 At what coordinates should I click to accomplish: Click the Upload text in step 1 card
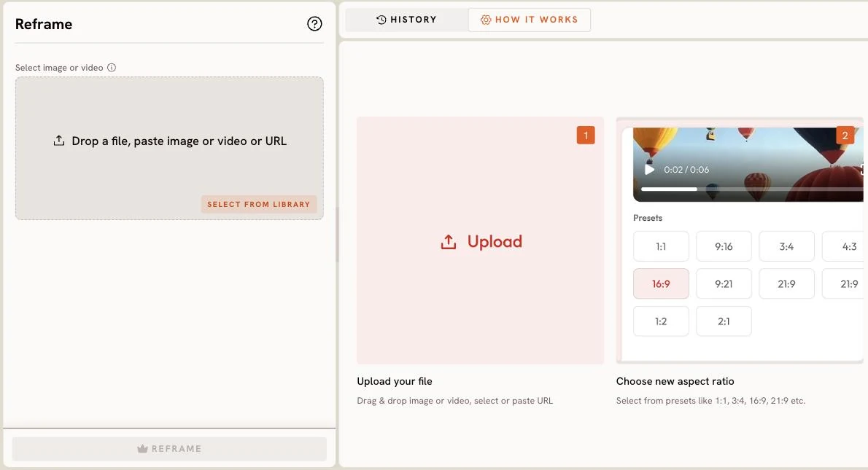click(495, 242)
